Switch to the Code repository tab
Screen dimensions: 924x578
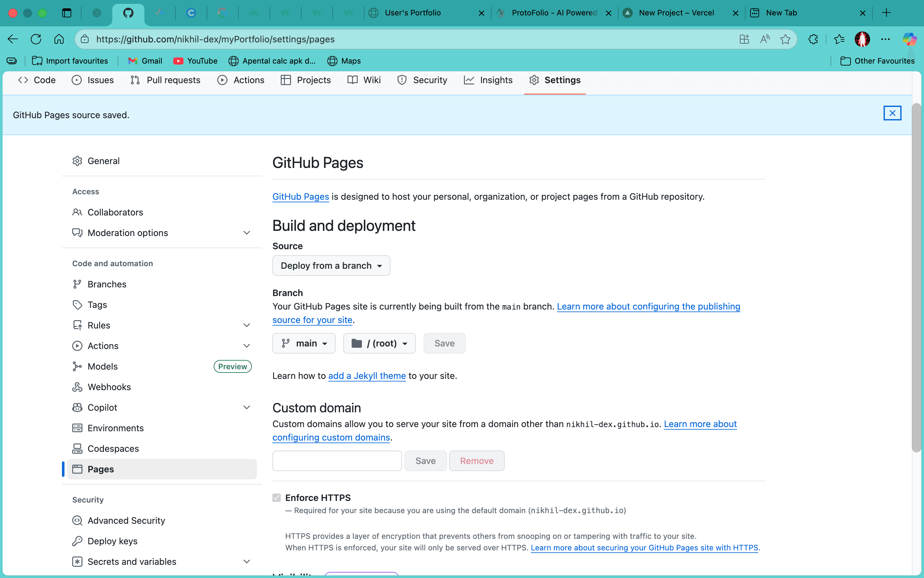(x=37, y=80)
